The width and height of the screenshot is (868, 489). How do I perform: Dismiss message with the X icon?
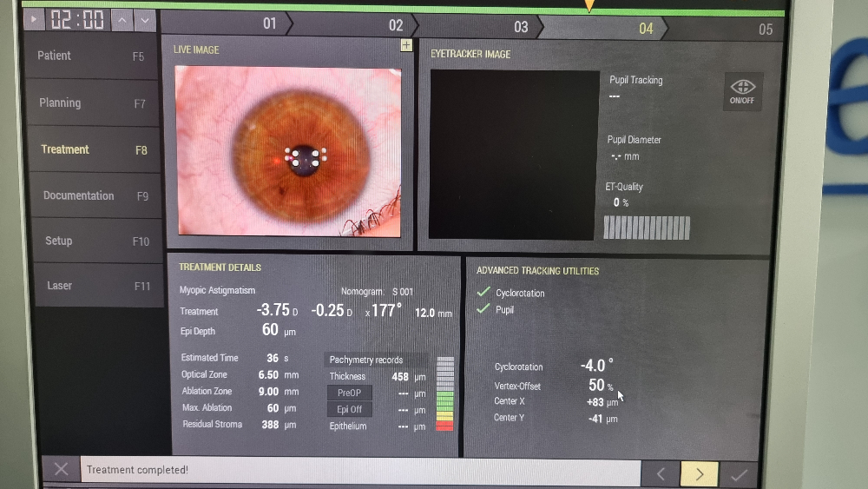tap(62, 470)
